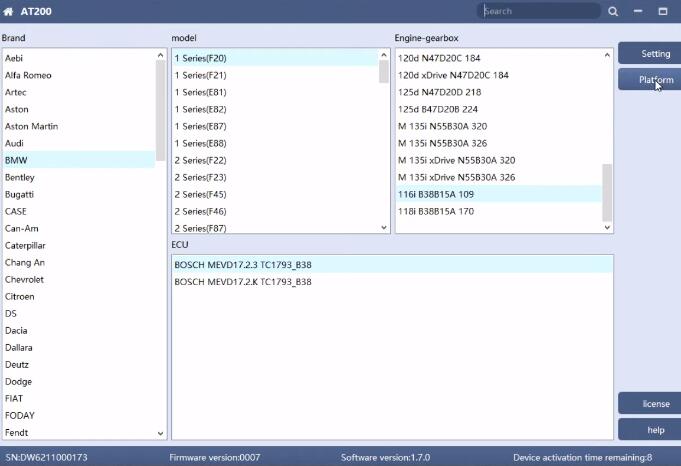Screen dimensions: 681x466
Task: Pick engine 125d N47D20D 218
Action: 499,92
